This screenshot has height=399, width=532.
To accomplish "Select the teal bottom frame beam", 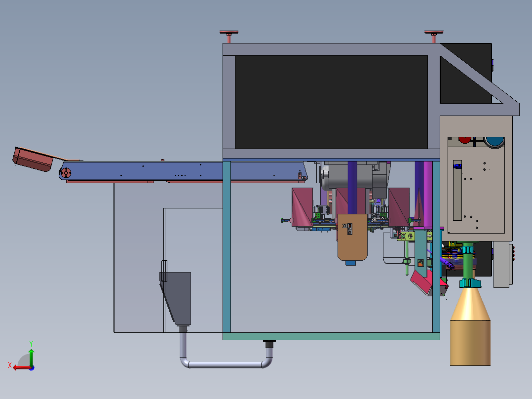I will click(x=331, y=336).
